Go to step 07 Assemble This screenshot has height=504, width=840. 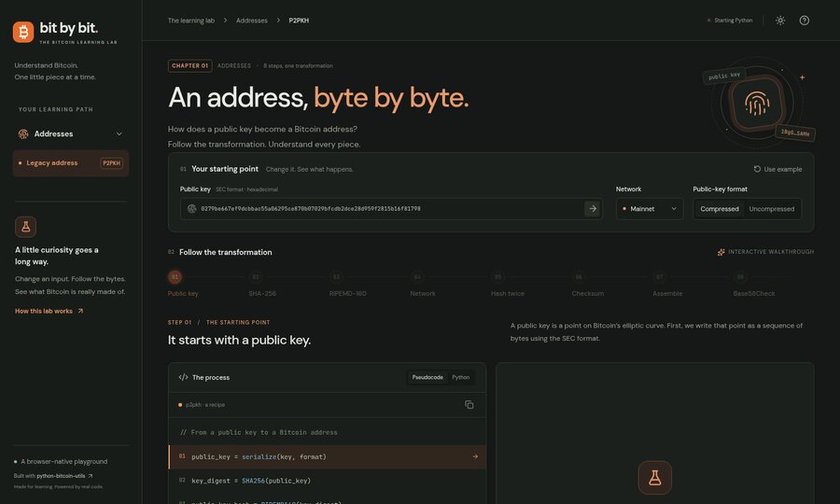coord(667,284)
